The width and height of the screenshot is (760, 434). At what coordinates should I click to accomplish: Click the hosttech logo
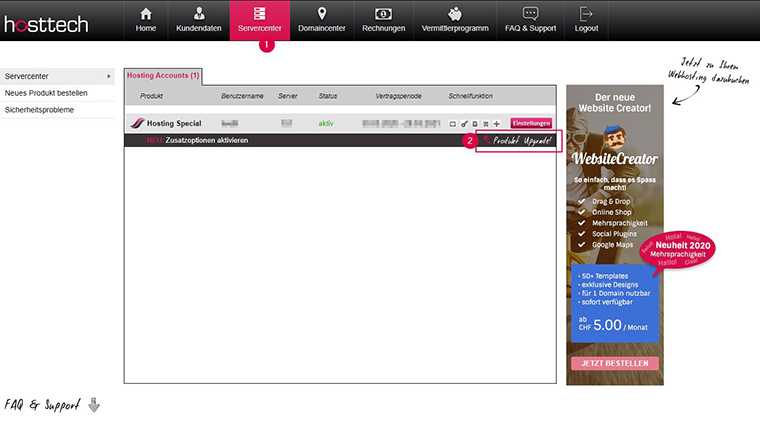tap(47, 24)
